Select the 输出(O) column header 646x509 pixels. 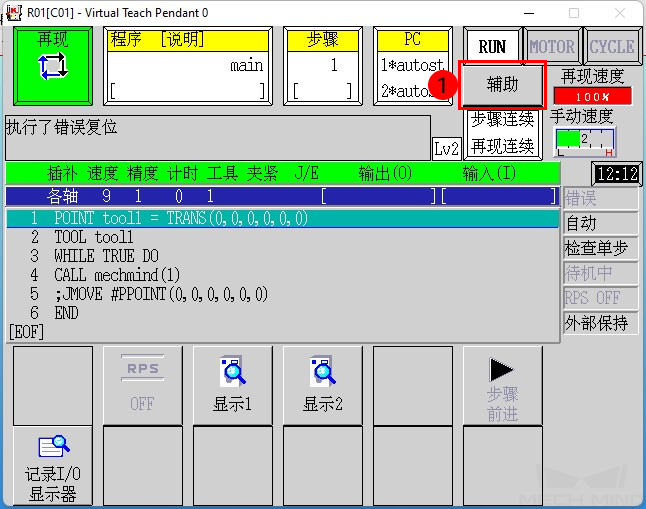point(385,173)
